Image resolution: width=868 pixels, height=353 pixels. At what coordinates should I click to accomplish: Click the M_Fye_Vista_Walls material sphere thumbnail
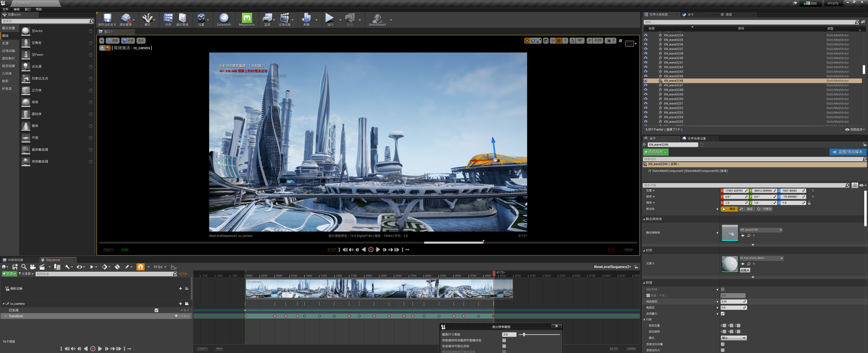click(x=729, y=264)
